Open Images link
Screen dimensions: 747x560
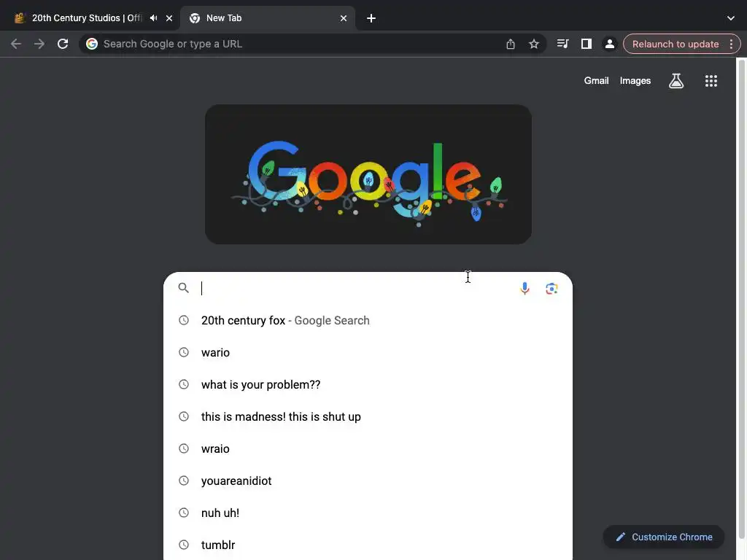click(x=635, y=81)
